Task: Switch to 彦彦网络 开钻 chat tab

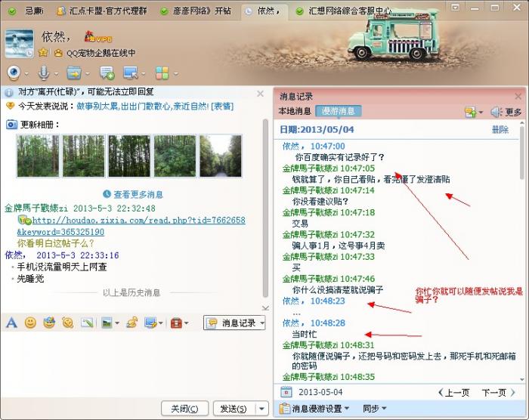Action: click(x=196, y=11)
